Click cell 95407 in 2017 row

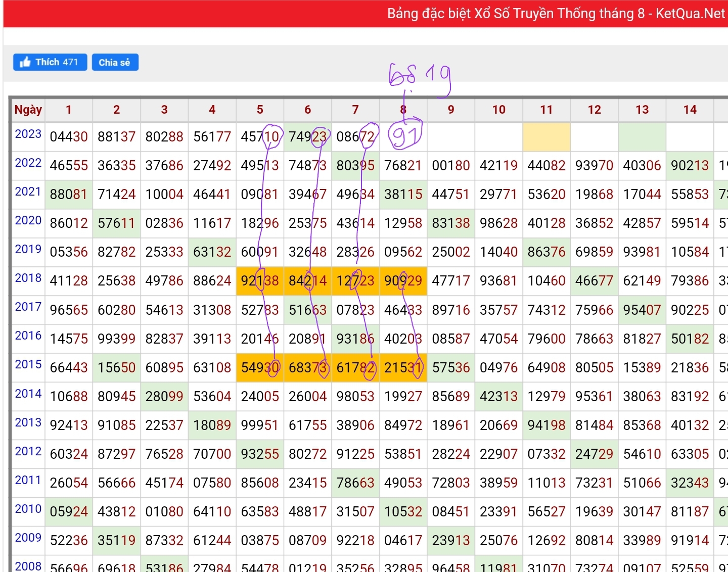tap(642, 310)
